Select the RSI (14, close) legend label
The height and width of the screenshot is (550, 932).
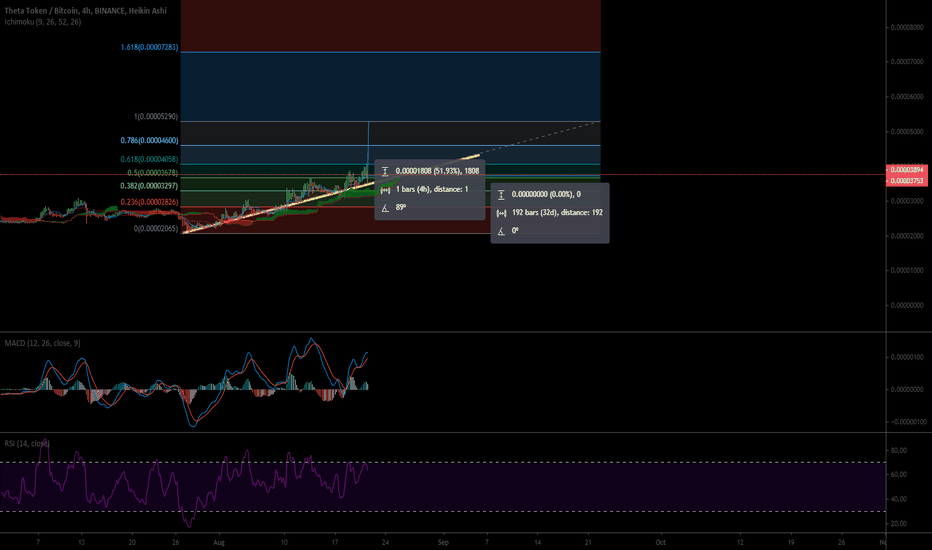click(x=27, y=444)
